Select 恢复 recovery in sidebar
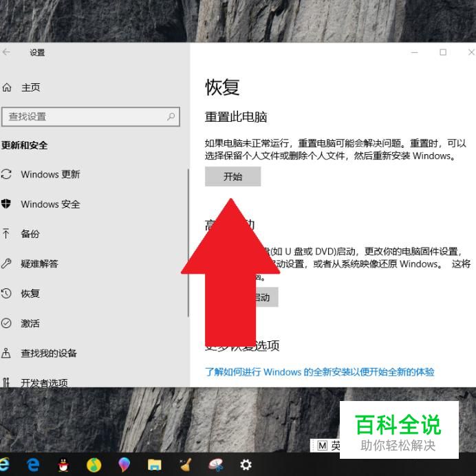 click(30, 293)
